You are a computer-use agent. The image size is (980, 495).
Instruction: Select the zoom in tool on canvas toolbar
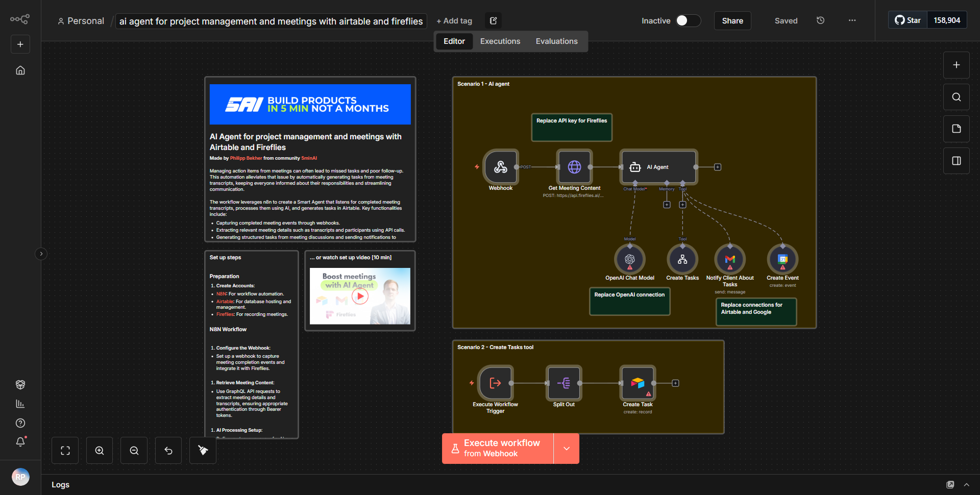[x=99, y=450]
